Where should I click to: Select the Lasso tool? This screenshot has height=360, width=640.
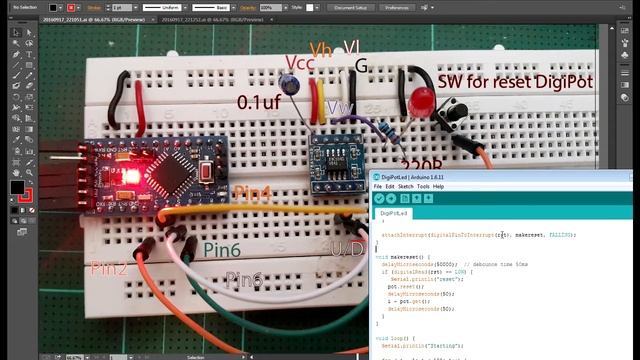(29, 43)
